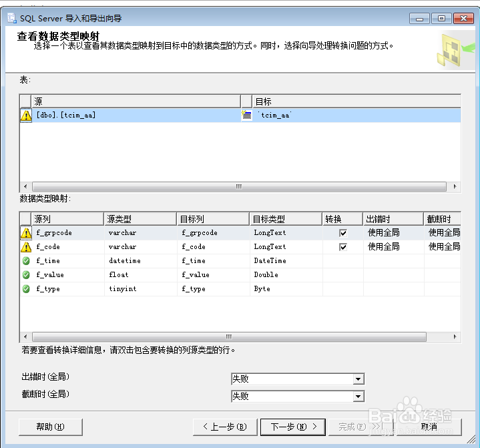Click the tinyint source type cell

[141, 289]
